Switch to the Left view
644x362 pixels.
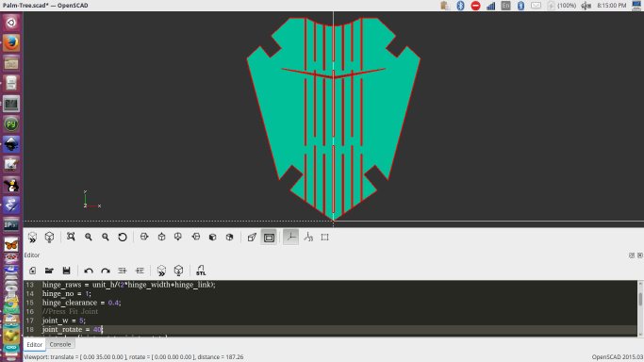click(196, 238)
